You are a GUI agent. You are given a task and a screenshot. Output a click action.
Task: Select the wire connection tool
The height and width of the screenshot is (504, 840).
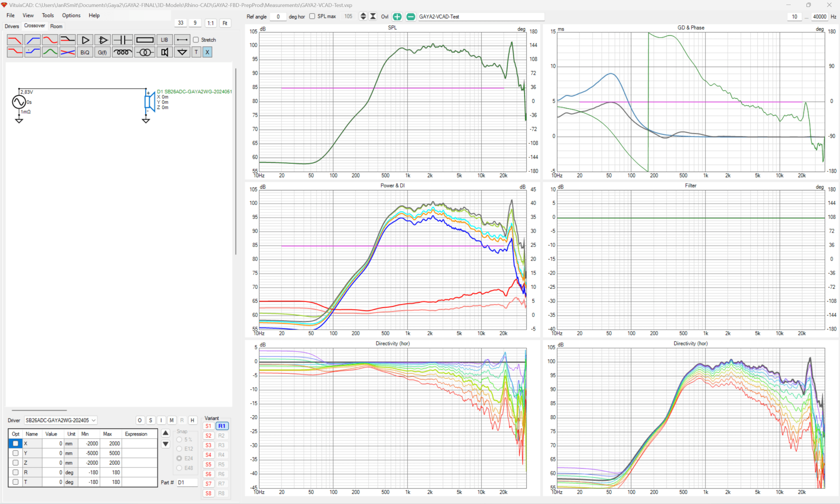(x=182, y=40)
